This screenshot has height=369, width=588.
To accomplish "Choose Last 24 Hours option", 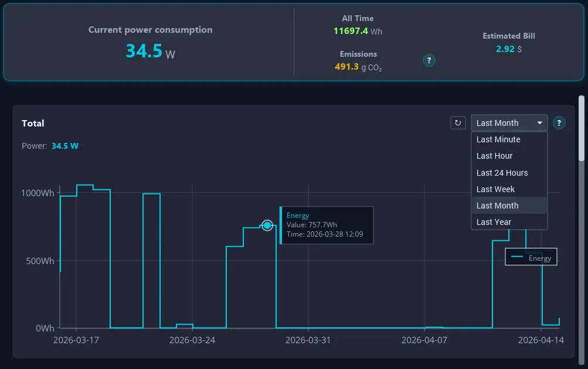I will (x=509, y=173).
